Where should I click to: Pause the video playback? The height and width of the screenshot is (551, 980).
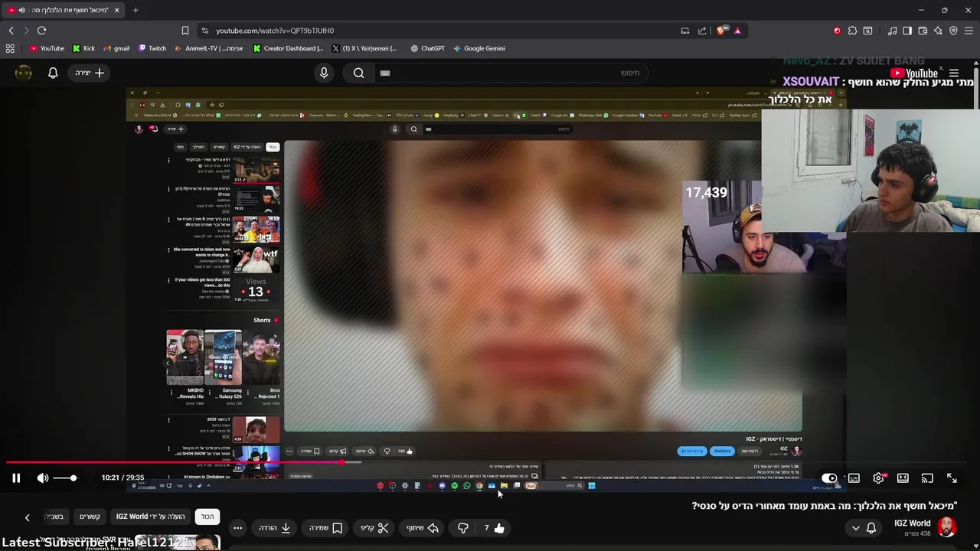coord(15,478)
